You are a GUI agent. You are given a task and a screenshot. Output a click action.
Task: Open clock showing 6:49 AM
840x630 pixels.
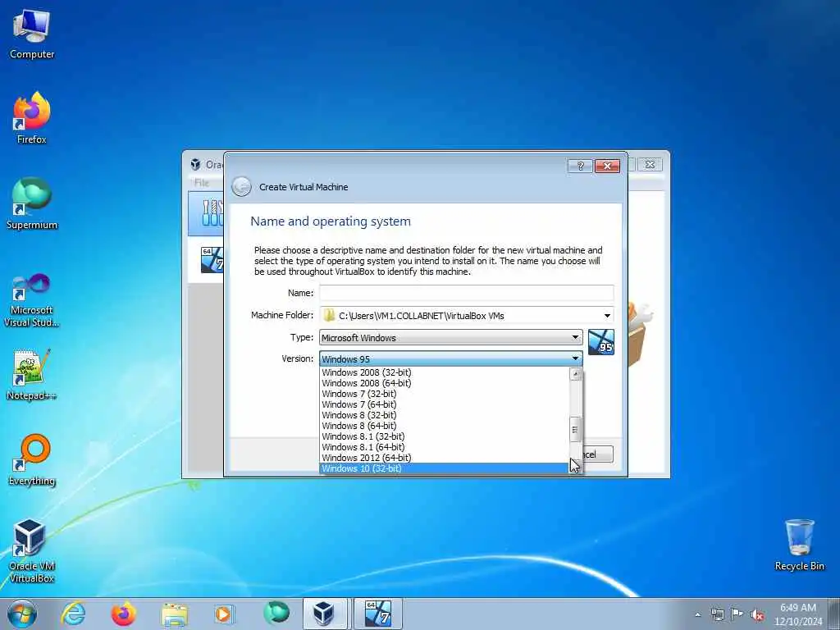point(798,614)
